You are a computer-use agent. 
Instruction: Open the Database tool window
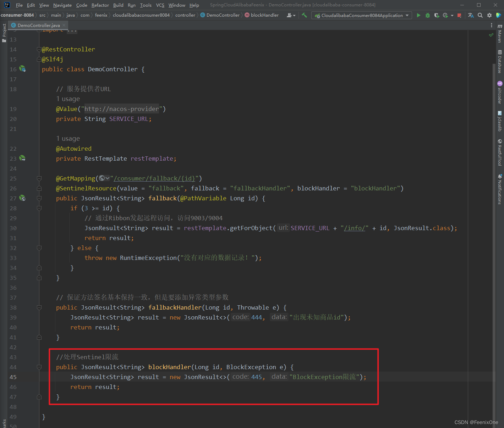pyautogui.click(x=500, y=61)
